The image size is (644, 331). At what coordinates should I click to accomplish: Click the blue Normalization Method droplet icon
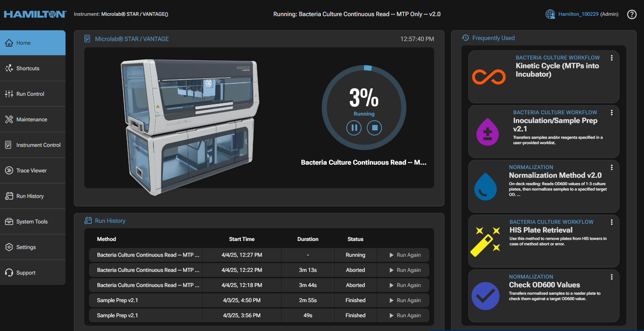click(x=485, y=187)
